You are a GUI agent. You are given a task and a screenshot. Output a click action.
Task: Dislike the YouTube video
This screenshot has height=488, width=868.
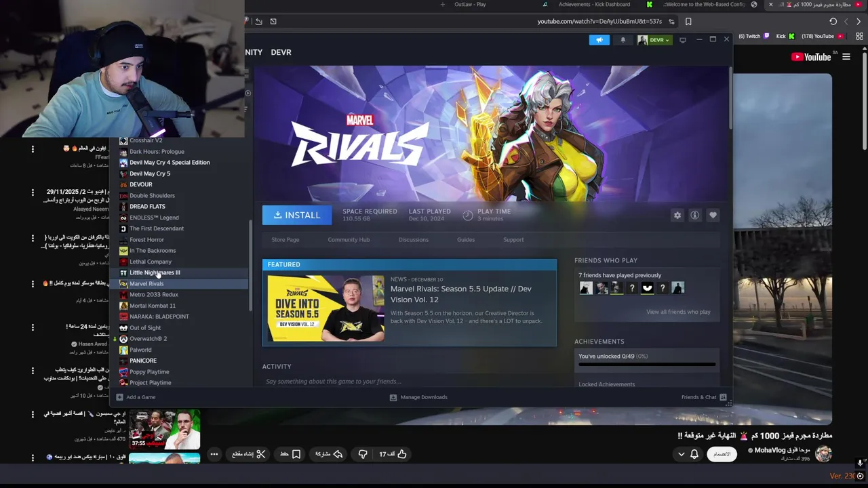363,454
